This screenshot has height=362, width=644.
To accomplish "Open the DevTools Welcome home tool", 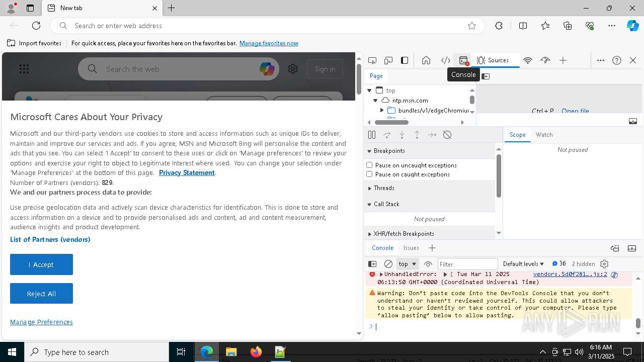I will [426, 60].
